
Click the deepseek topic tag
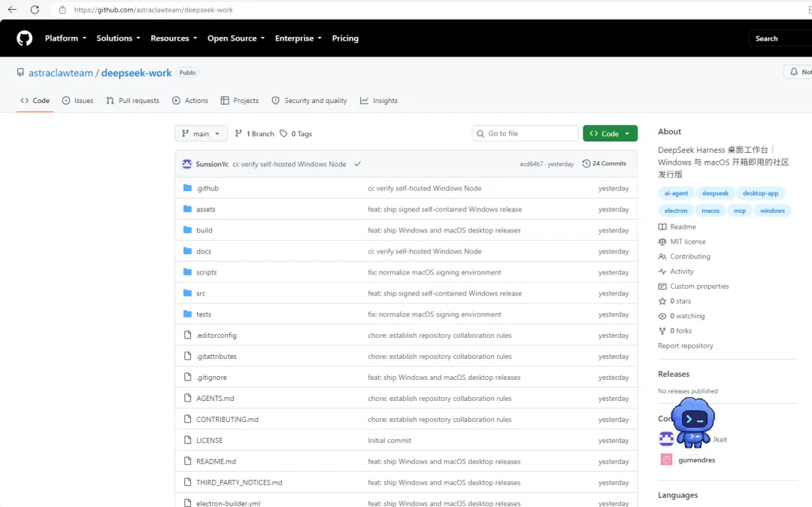(x=715, y=193)
